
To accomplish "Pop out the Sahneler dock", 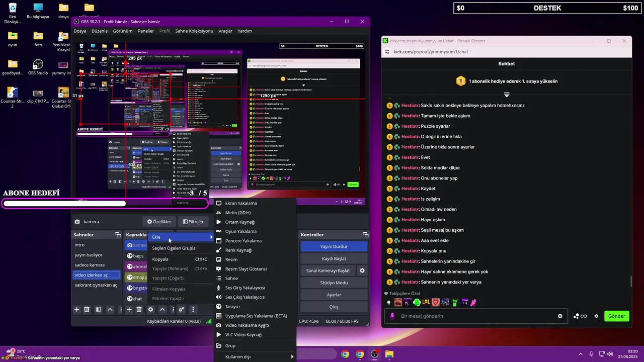I will pos(118,235).
